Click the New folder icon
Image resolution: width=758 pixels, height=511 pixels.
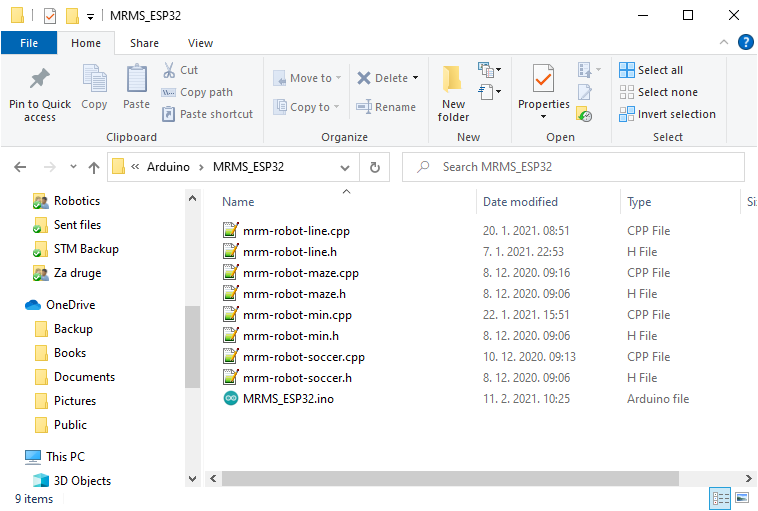453,80
